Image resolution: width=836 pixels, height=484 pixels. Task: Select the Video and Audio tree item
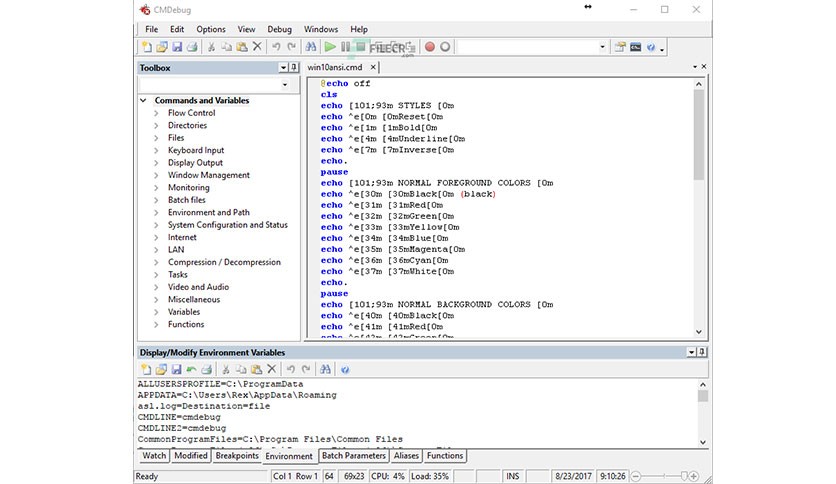tap(198, 287)
